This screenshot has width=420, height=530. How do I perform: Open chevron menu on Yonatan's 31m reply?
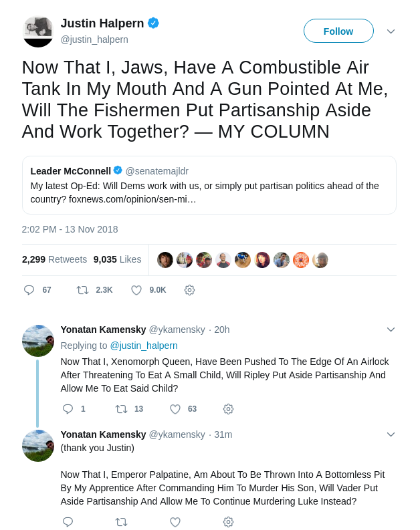tap(391, 434)
